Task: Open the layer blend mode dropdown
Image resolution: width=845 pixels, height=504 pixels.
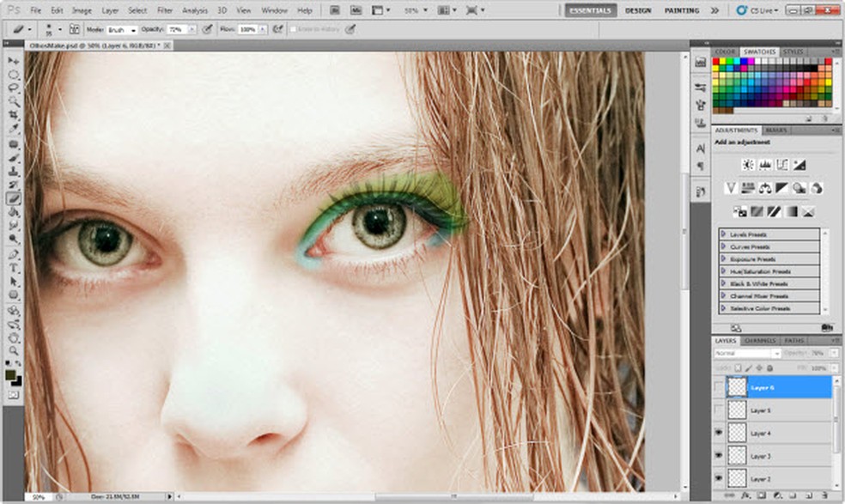Action: coord(746,353)
